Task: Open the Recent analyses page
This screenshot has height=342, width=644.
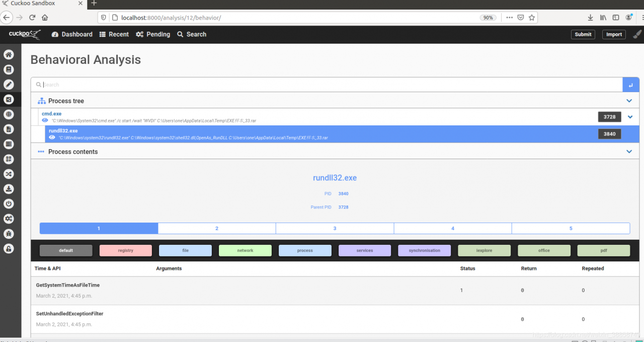Action: [114, 34]
